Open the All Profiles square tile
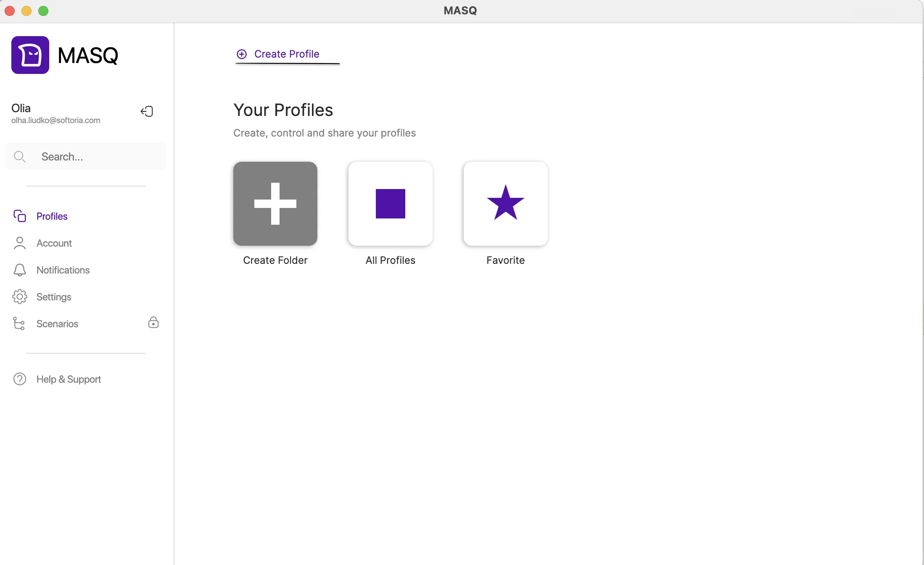Viewport: 924px width, 565px height. [391, 204]
